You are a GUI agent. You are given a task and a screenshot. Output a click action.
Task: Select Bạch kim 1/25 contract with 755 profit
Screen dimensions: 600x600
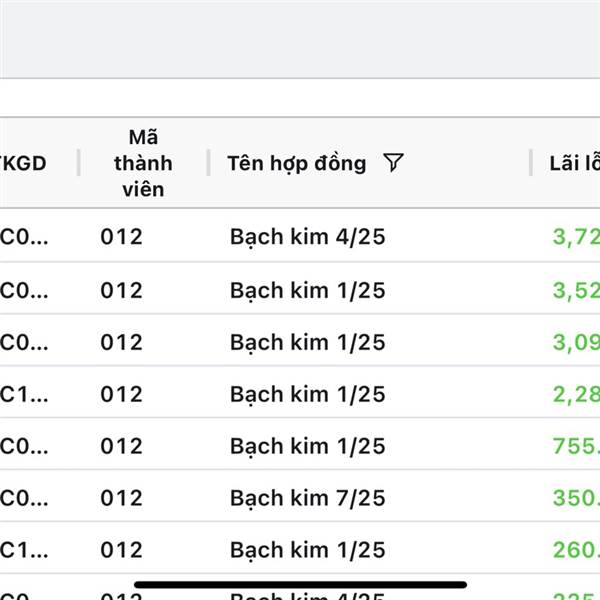click(307, 446)
